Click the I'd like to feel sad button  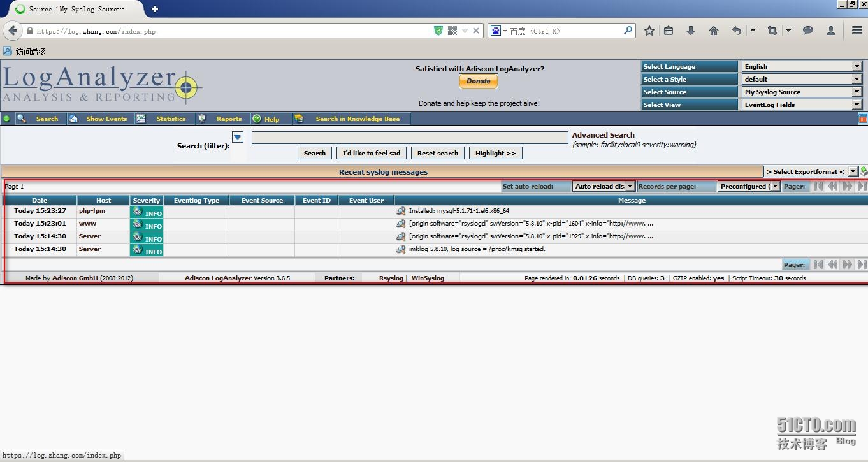[x=372, y=153]
